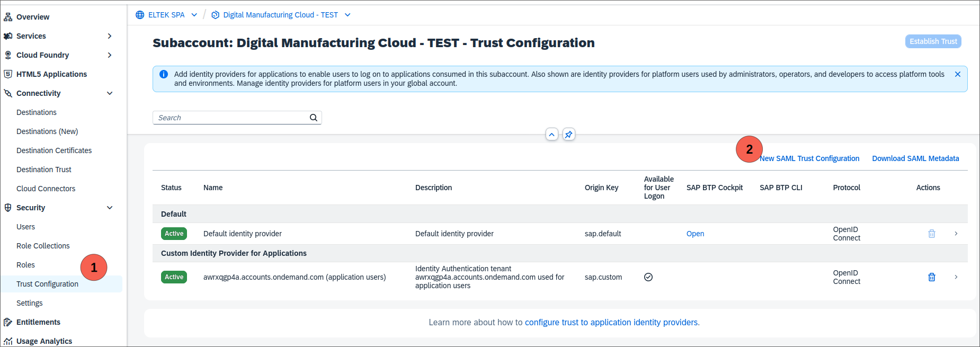Delete the sap.custom identity provider

click(x=931, y=277)
